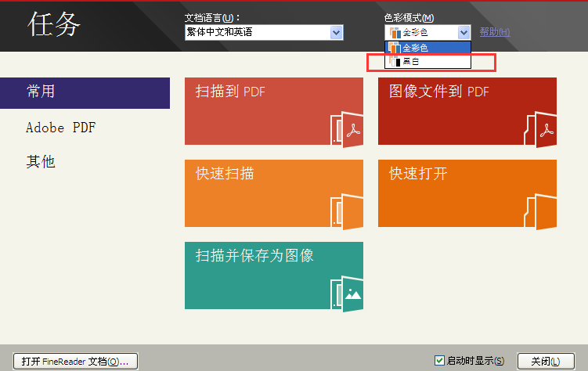Switch to the 其他 tab

tap(41, 162)
